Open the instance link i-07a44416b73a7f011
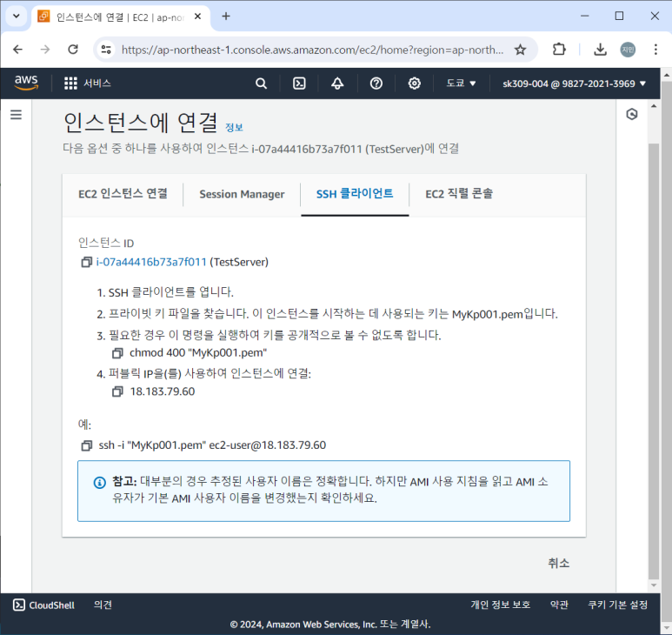The image size is (672, 635). point(151,262)
